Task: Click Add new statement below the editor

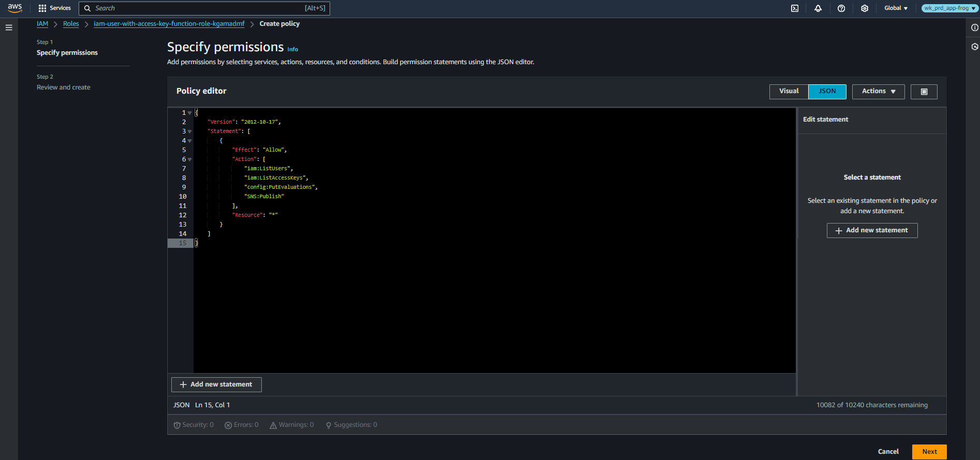Action: coord(216,384)
